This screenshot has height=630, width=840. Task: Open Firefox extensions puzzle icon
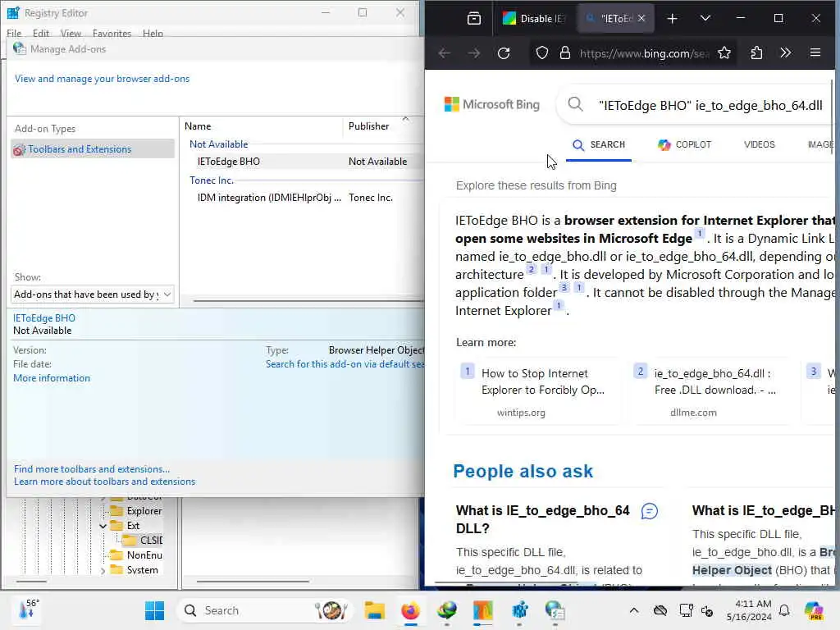click(x=756, y=52)
